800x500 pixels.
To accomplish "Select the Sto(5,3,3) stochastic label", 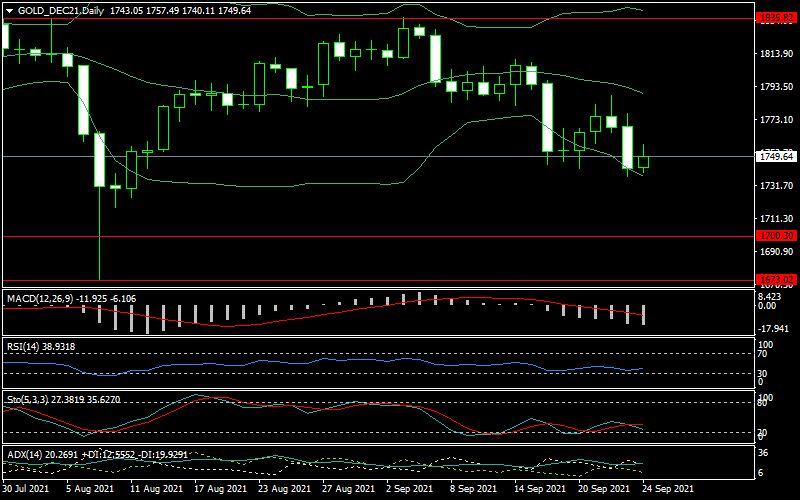I will 27,397.
